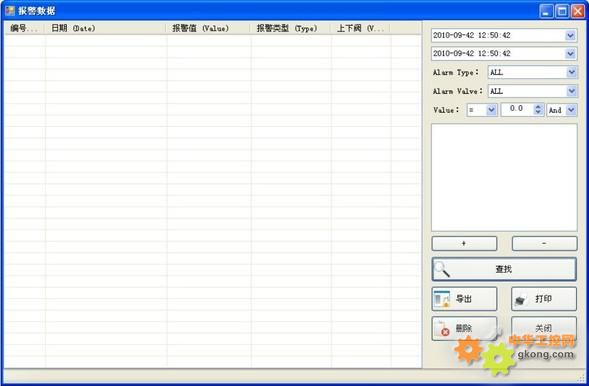Click the 打印 print button
The image size is (589, 386).
click(544, 299)
